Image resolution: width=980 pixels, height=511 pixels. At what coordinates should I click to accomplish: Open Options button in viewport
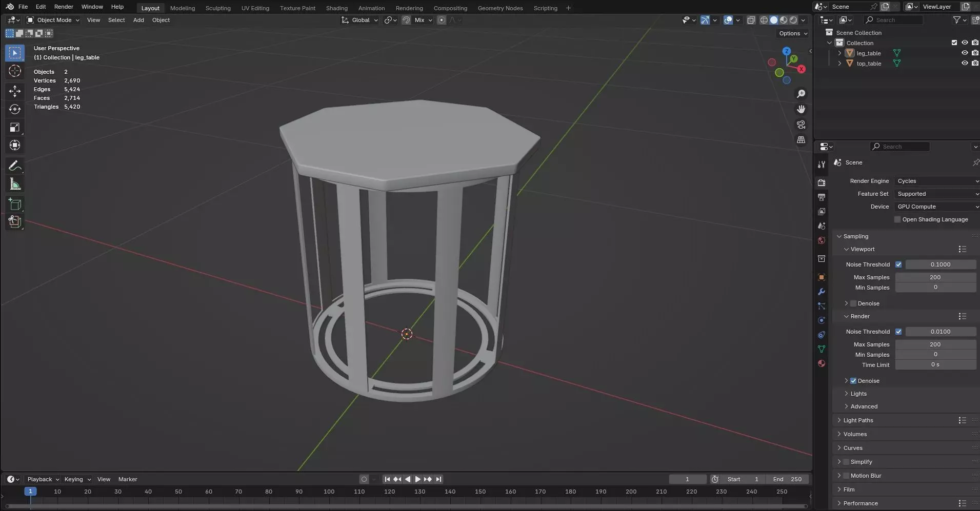793,33
